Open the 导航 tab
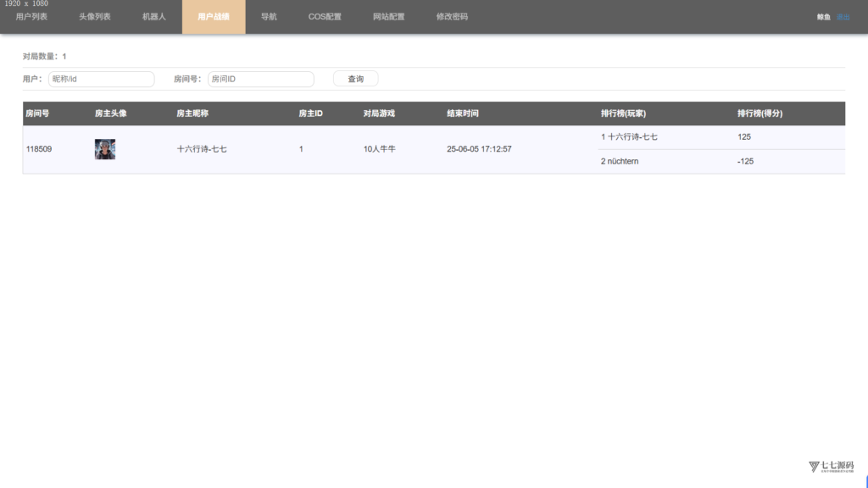This screenshot has width=868, height=488. tap(269, 17)
